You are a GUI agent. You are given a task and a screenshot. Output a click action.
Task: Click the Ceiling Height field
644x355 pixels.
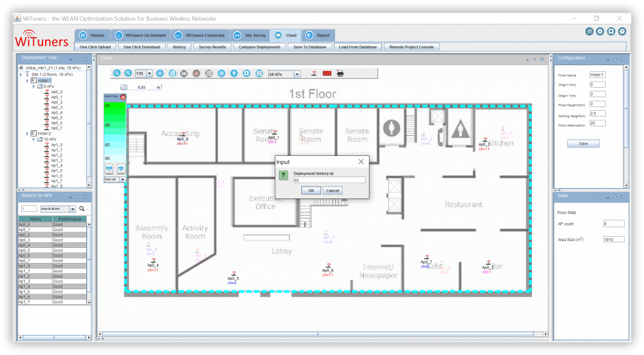coord(597,113)
